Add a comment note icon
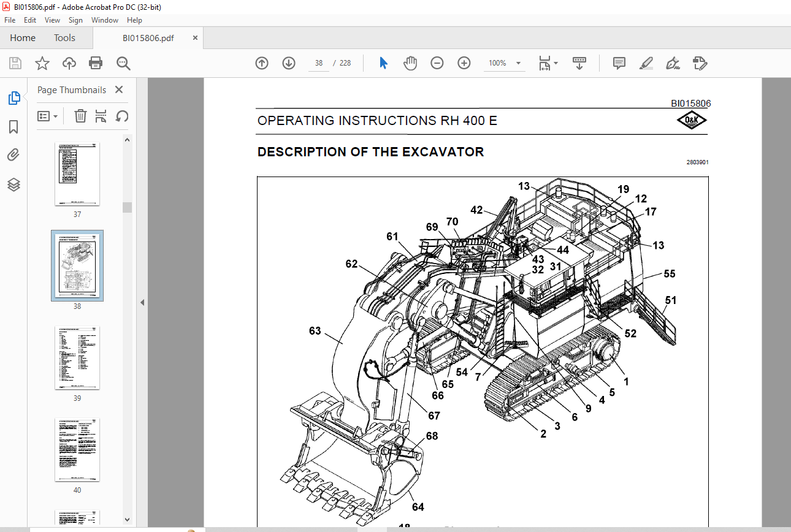Viewport: 791px width, 532px height. 619,63
